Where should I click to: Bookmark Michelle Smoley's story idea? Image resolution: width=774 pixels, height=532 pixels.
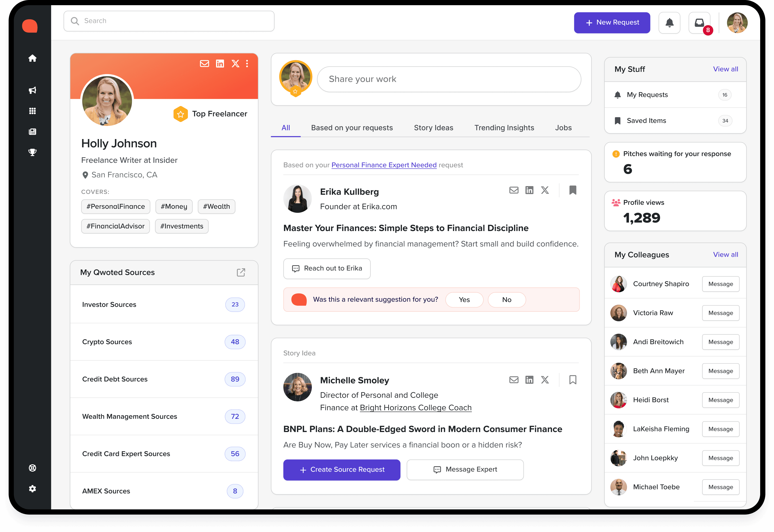pos(573,380)
